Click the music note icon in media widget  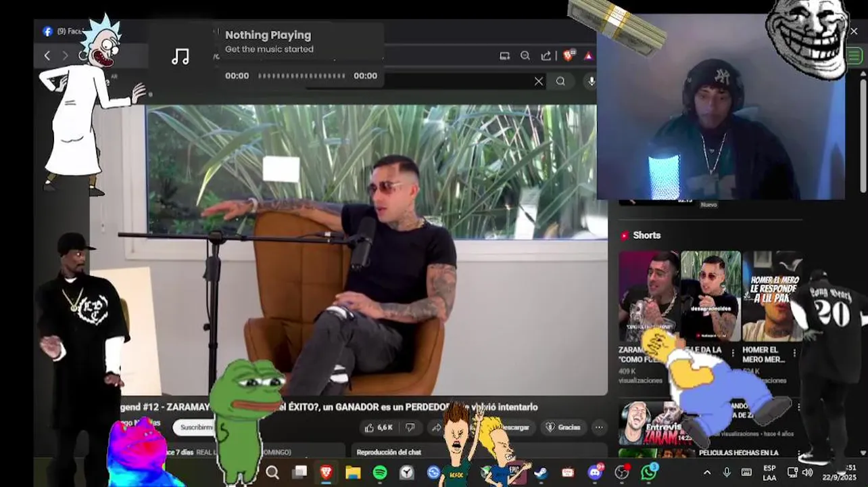point(180,56)
